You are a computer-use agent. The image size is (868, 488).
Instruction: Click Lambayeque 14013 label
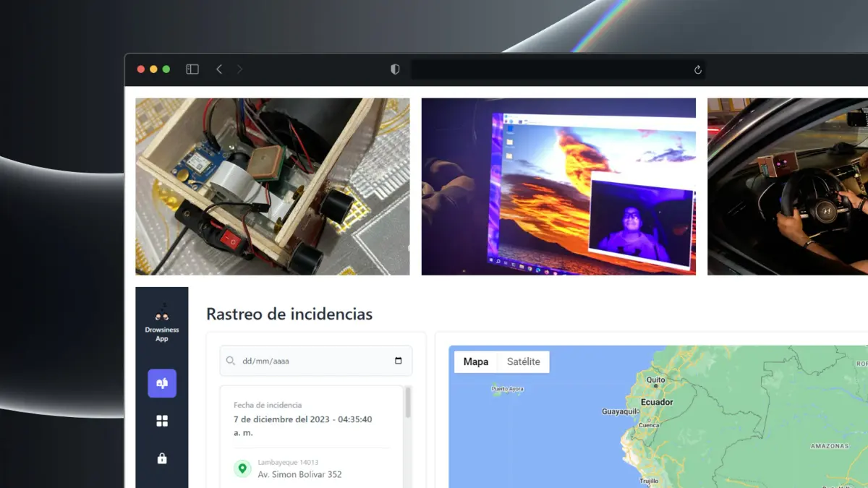point(288,463)
